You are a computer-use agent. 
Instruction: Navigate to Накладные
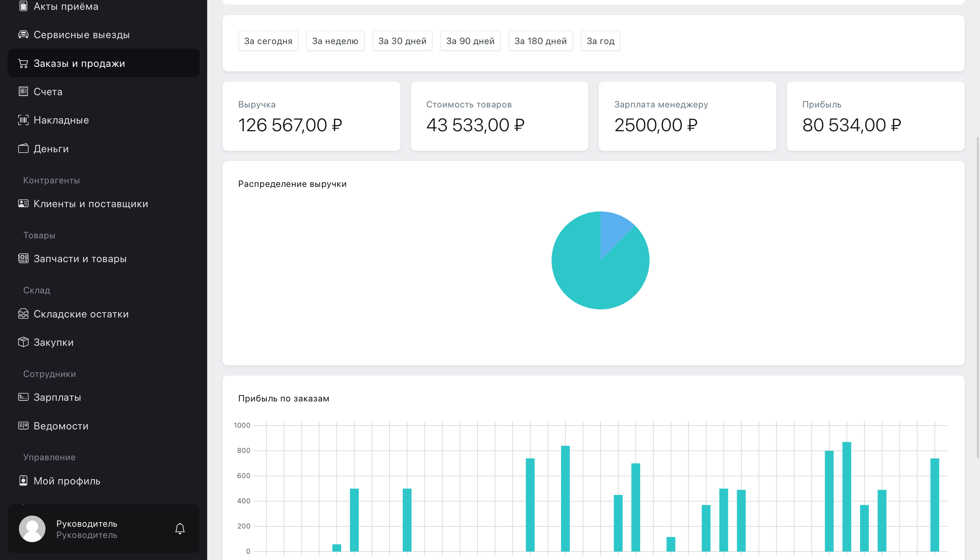(104, 120)
